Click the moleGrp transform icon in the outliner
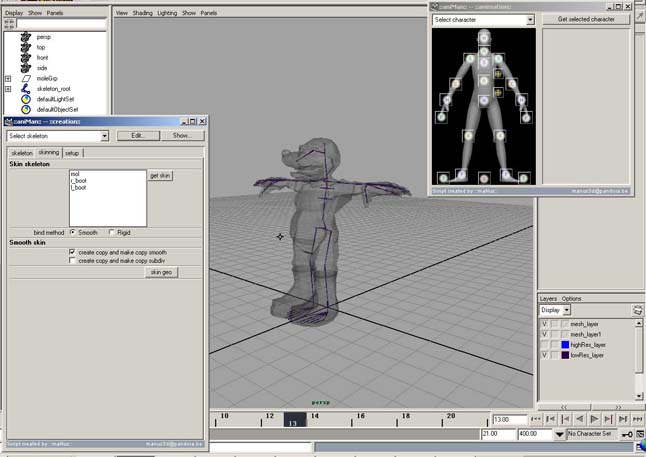Viewport: 646px width, 457px height. click(x=26, y=78)
